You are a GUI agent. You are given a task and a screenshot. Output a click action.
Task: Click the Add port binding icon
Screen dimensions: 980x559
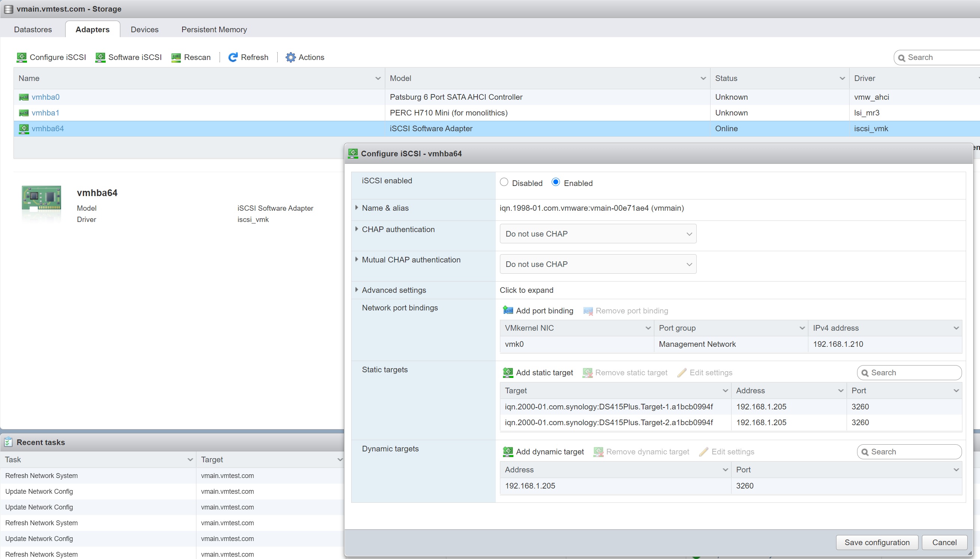tap(508, 310)
